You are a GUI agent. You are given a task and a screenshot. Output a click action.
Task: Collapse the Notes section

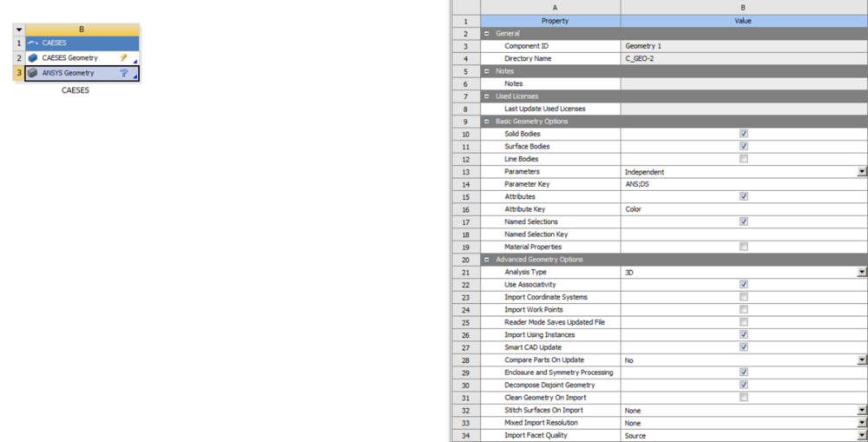click(x=487, y=71)
